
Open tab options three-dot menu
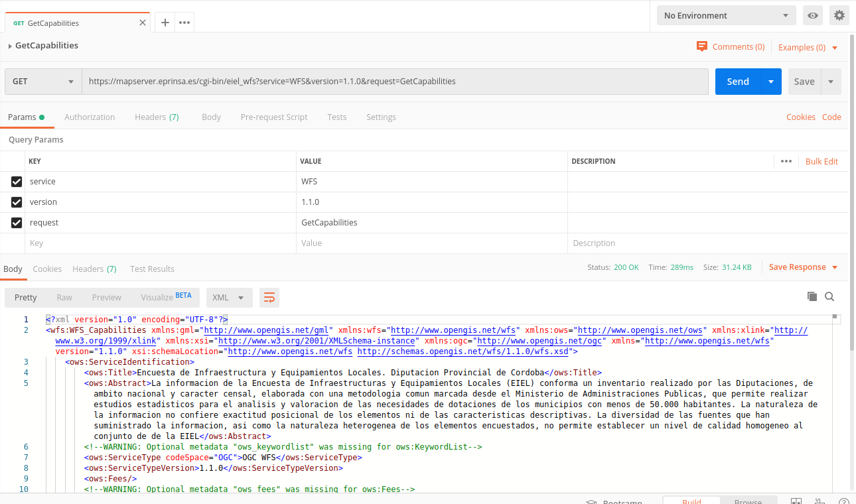pos(184,23)
